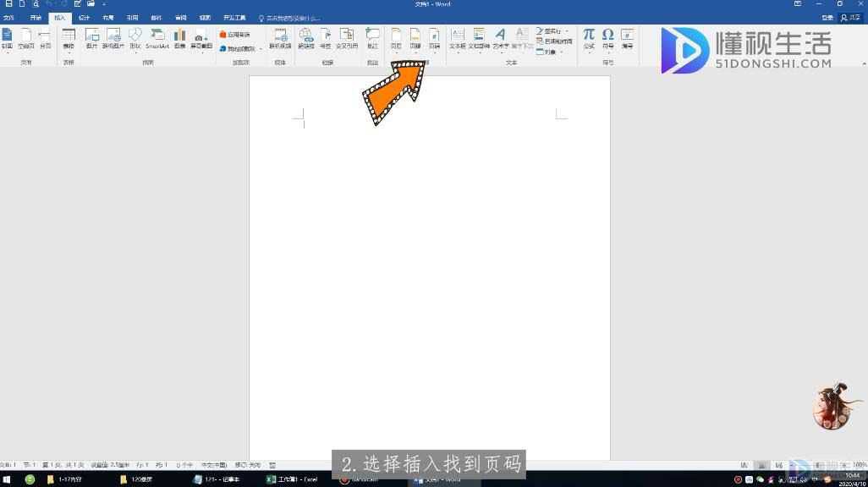The height and width of the screenshot is (487, 868).
Task: Open the Windows Start menu
Action: click(x=7, y=479)
